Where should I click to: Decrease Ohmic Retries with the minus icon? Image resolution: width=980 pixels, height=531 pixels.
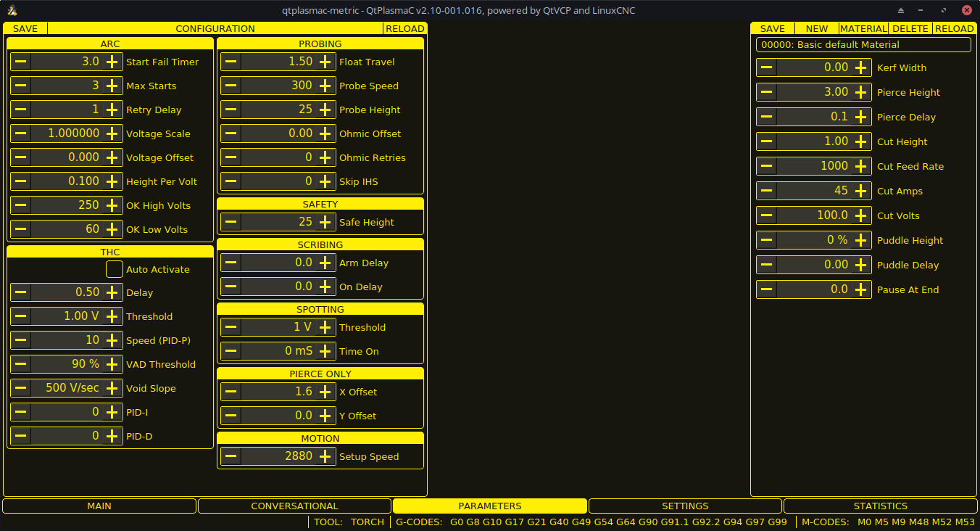point(231,157)
